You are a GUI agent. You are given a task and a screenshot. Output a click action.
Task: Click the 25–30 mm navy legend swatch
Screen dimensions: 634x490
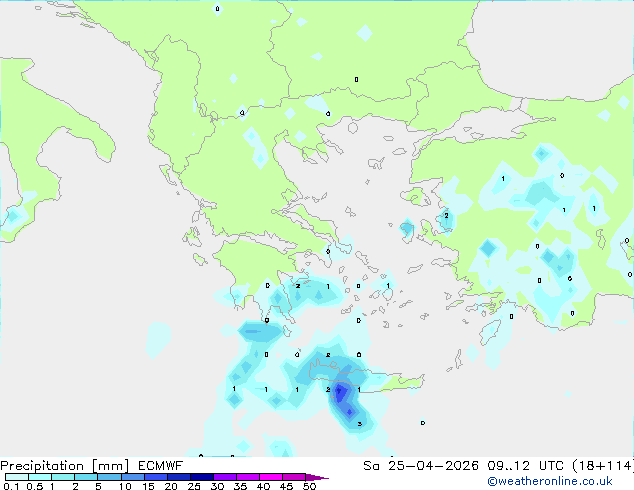click(x=202, y=477)
